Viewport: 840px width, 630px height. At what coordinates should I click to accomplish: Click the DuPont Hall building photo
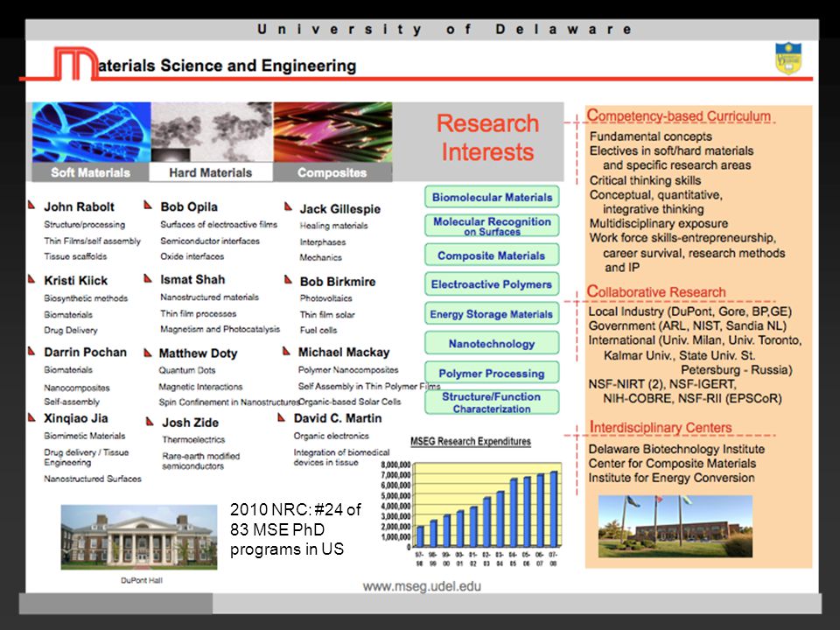coord(139,536)
